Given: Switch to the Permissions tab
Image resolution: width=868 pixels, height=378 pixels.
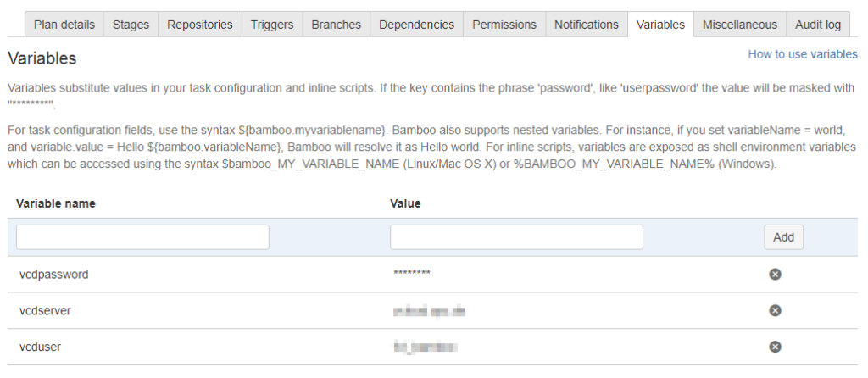Looking at the screenshot, I should [x=504, y=25].
